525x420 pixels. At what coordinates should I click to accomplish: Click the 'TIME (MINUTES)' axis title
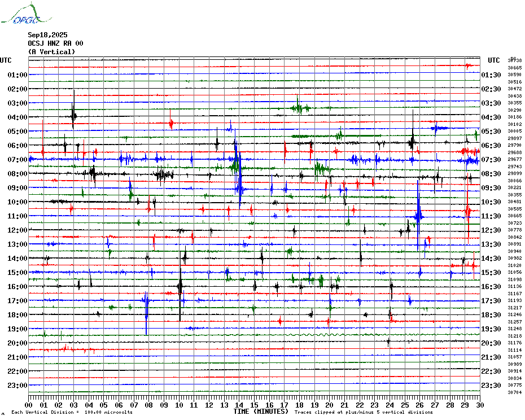261,412
